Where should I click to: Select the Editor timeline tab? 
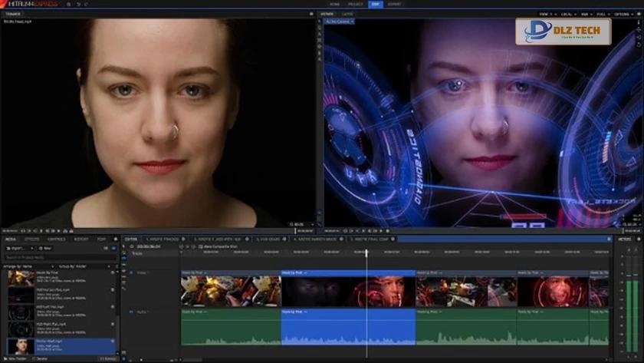point(130,239)
